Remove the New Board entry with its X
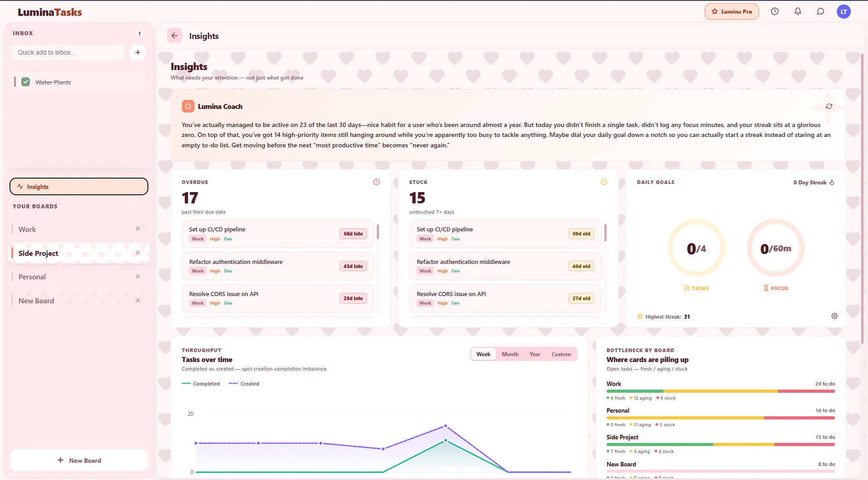The height and width of the screenshot is (480, 868). [138, 301]
